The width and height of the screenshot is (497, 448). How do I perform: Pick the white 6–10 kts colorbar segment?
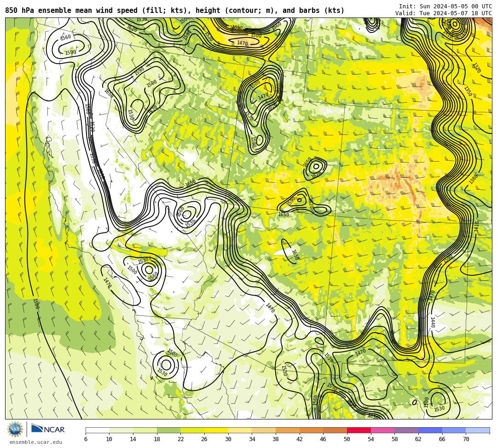[97, 430]
